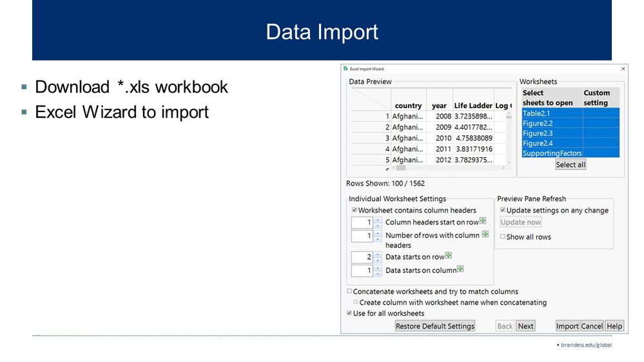The height and width of the screenshot is (362, 644).
Task: Click the Data Preview horizontal scrollbar thumb
Action: coord(401,167)
